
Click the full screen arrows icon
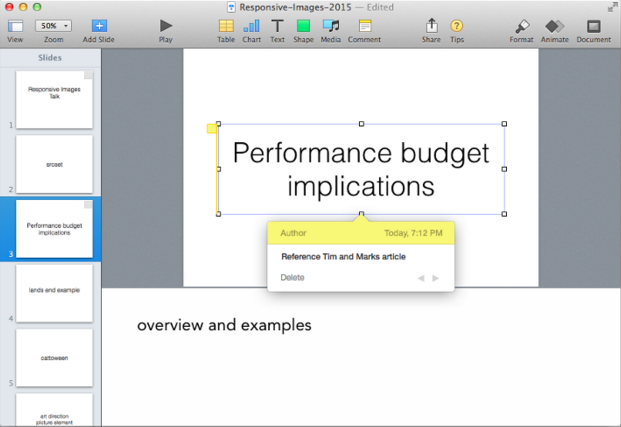tap(612, 7)
